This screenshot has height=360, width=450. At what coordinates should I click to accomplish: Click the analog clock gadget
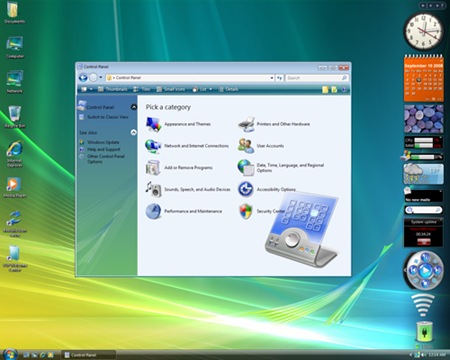click(x=423, y=32)
